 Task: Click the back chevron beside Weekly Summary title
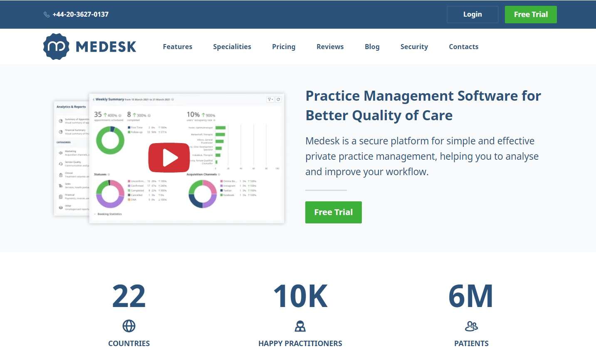coord(94,99)
